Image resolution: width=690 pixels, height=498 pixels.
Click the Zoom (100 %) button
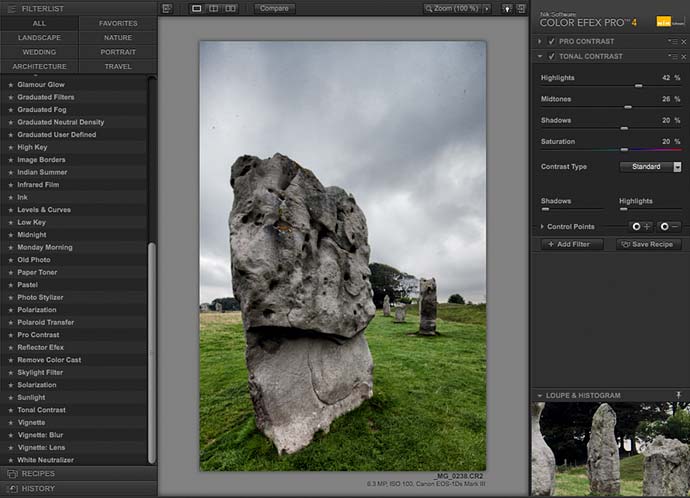[452, 8]
